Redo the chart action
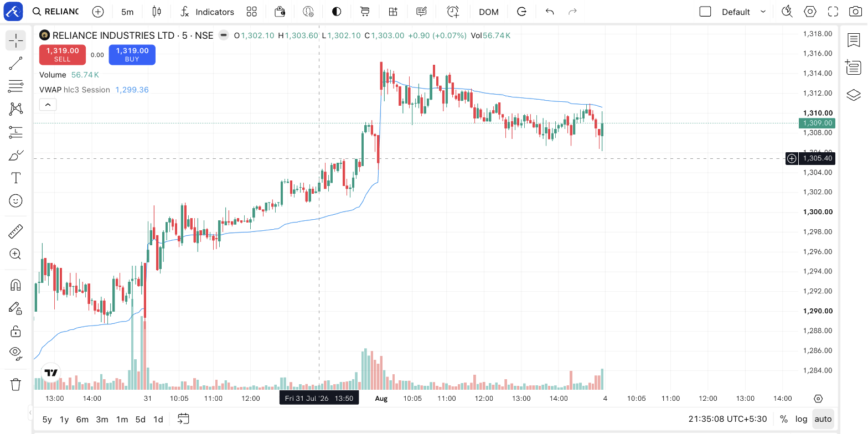This screenshot has width=868, height=434. tap(573, 12)
